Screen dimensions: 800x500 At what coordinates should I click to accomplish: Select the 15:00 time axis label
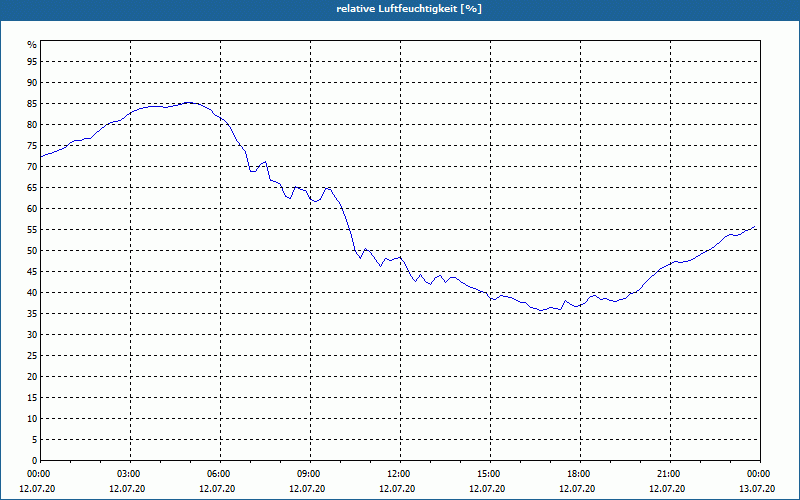pyautogui.click(x=490, y=474)
